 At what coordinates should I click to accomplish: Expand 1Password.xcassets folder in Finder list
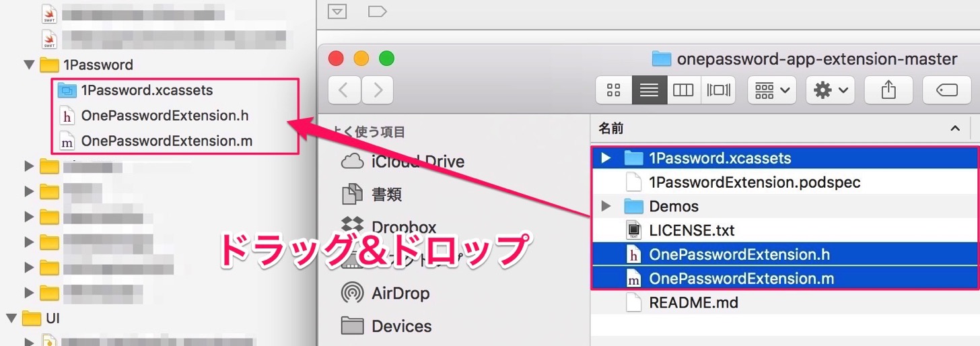pos(606,158)
